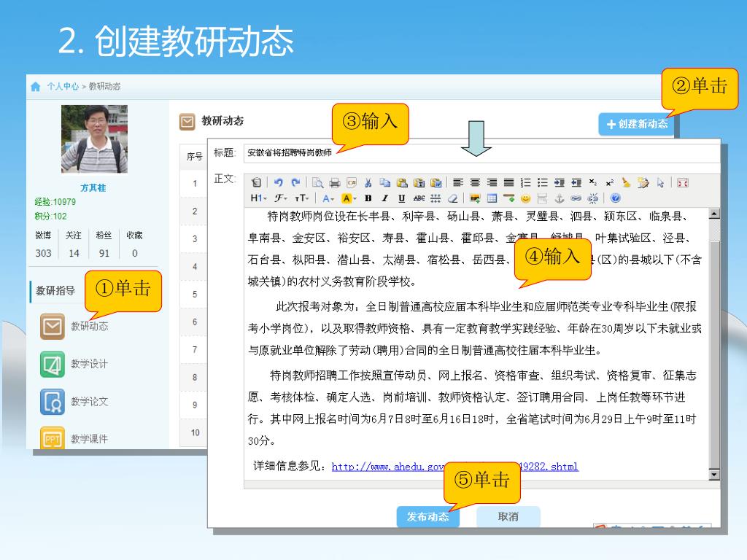Screen dimensions: 747x560
Task: Open the yellow highlight color dropdown
Action: [x=349, y=198]
